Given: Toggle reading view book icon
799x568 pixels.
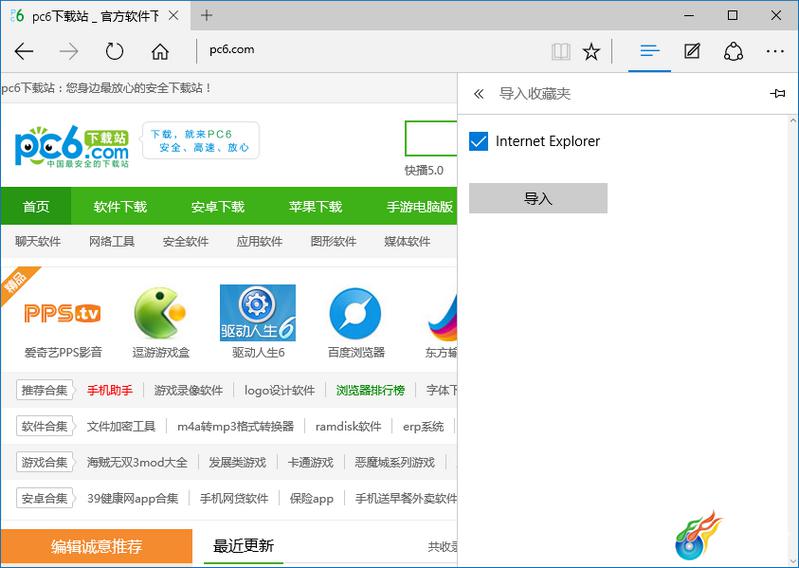Looking at the screenshot, I should [x=561, y=51].
